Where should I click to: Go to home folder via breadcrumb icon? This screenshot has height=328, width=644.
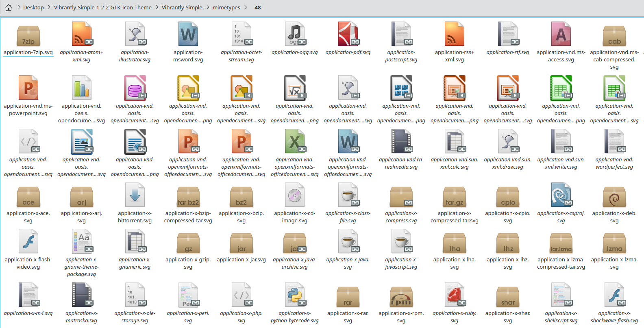point(9,7)
